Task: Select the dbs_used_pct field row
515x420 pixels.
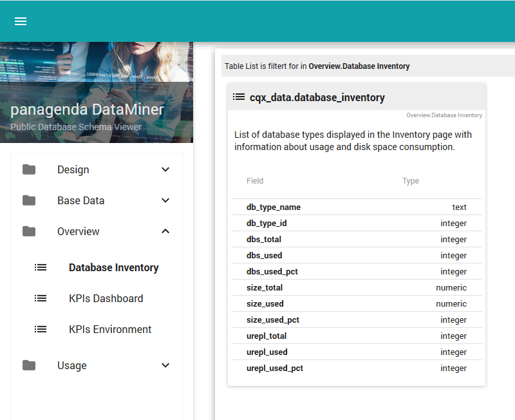Action: [x=357, y=271]
